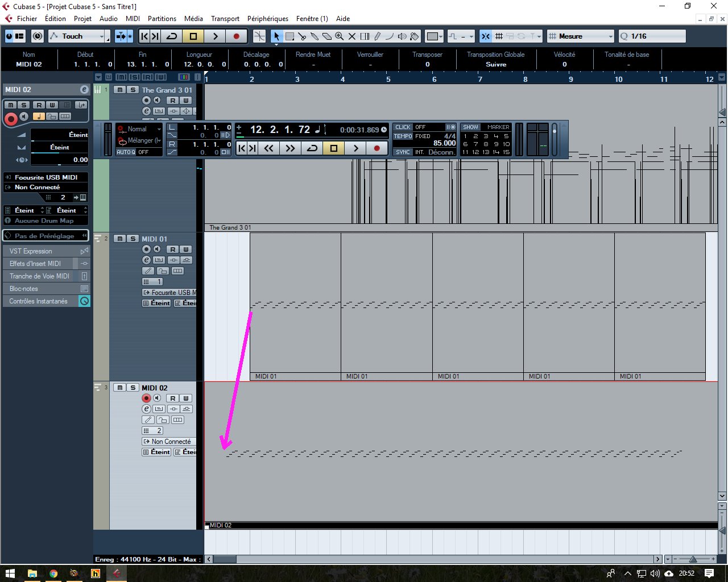The height and width of the screenshot is (582, 728).
Task: Open the 1/16 quantize value dropdown
Action: 652,36
